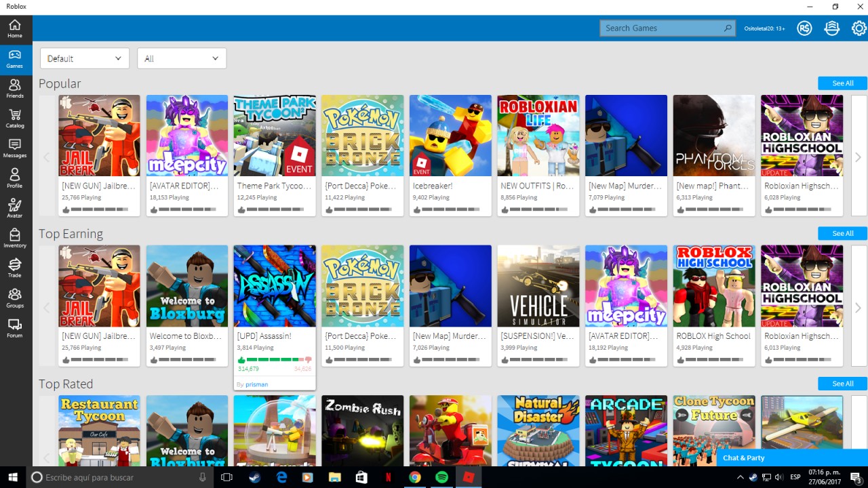868x488 pixels.
Task: Open Theme Park Tycoon 2 thumbnail
Action: (275, 136)
